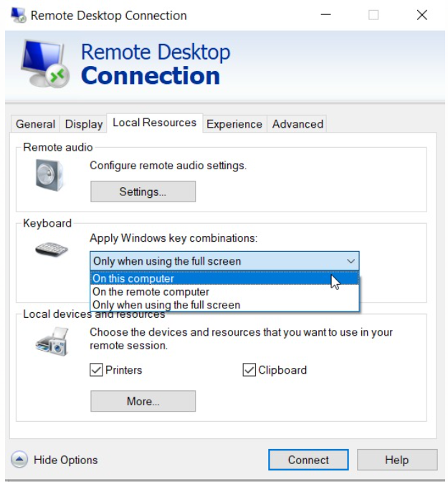This screenshot has width=448, height=482.
Task: Close the Remote Desktop Connection window
Action: (x=422, y=15)
